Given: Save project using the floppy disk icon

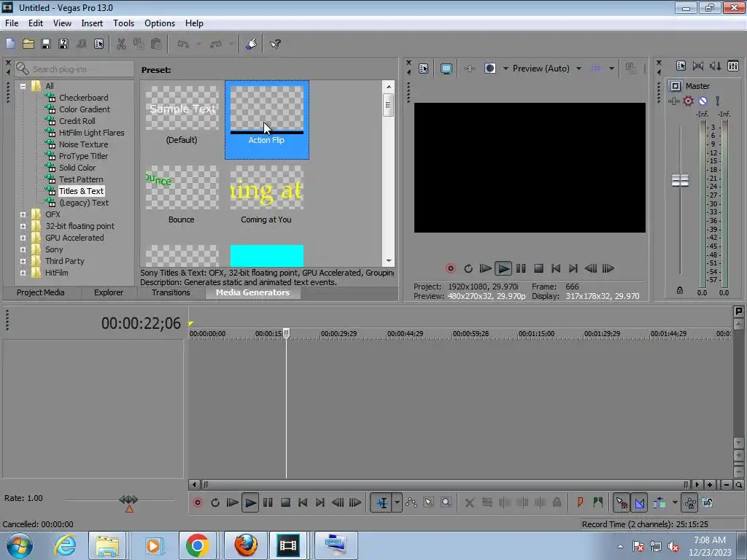Looking at the screenshot, I should tap(46, 44).
